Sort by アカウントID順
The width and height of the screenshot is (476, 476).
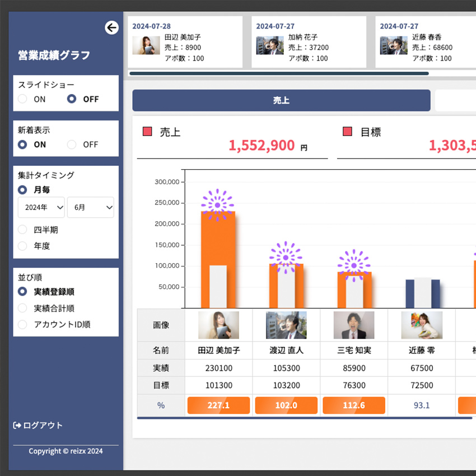click(x=23, y=324)
